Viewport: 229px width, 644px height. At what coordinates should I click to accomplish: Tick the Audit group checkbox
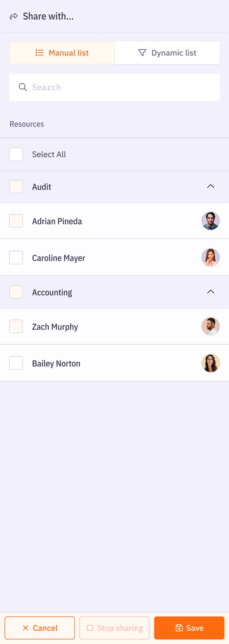pyautogui.click(x=16, y=186)
